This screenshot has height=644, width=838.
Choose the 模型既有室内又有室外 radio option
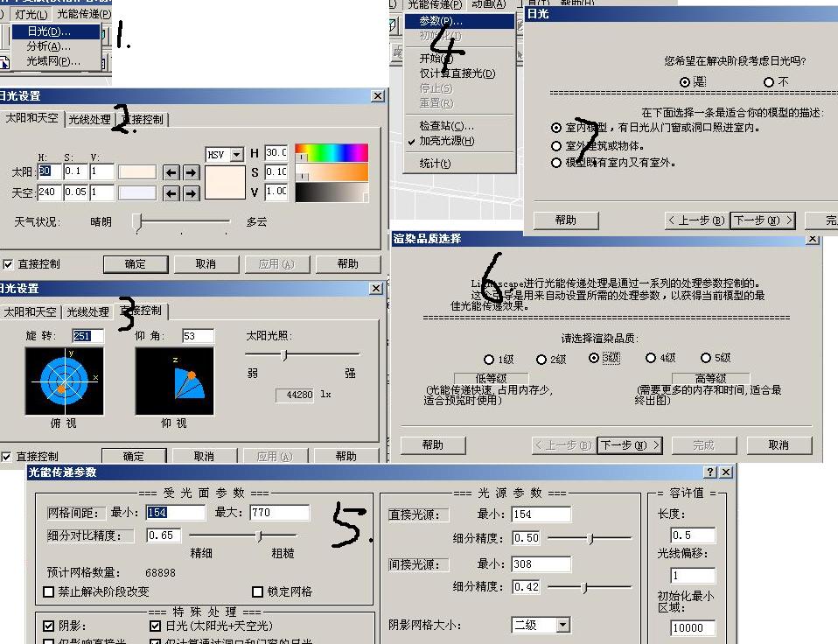tap(555, 163)
